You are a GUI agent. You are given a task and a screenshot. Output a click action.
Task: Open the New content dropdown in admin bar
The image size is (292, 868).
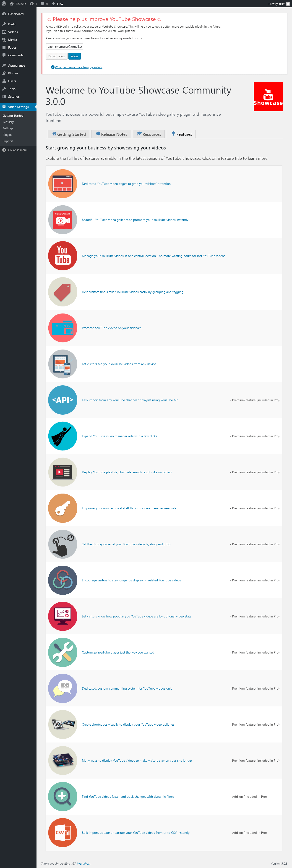[57, 4]
